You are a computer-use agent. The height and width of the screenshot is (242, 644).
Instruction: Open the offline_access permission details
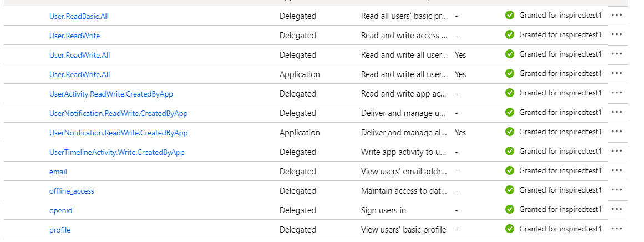click(72, 191)
